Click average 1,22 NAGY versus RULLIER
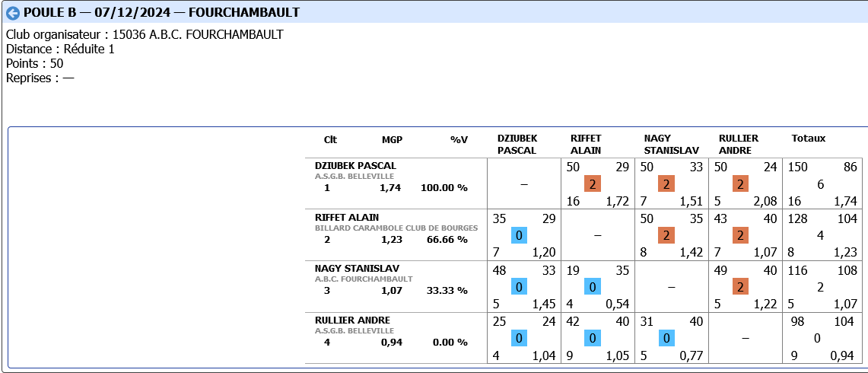868x373 pixels. pyautogui.click(x=764, y=304)
